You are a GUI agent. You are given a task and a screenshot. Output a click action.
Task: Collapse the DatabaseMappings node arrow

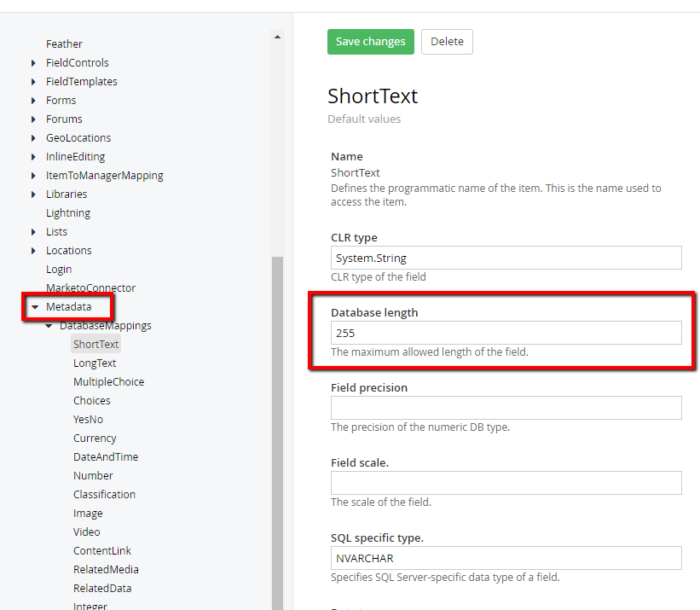(49, 326)
